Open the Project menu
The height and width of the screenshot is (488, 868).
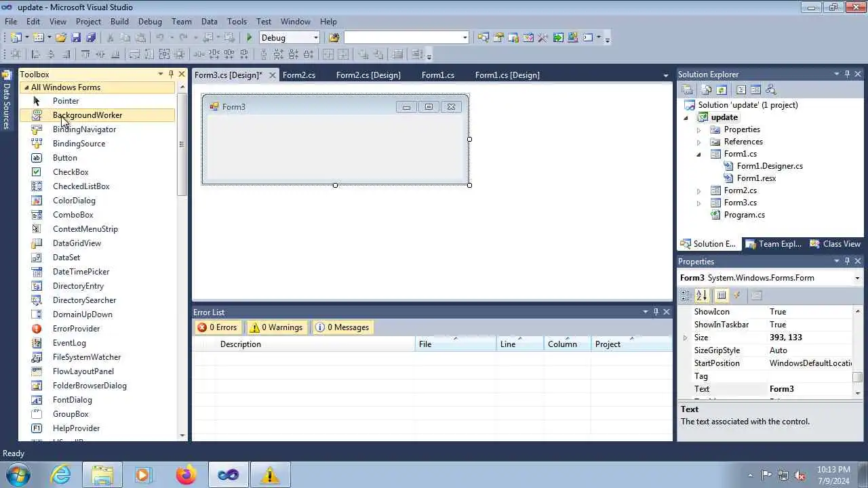88,22
